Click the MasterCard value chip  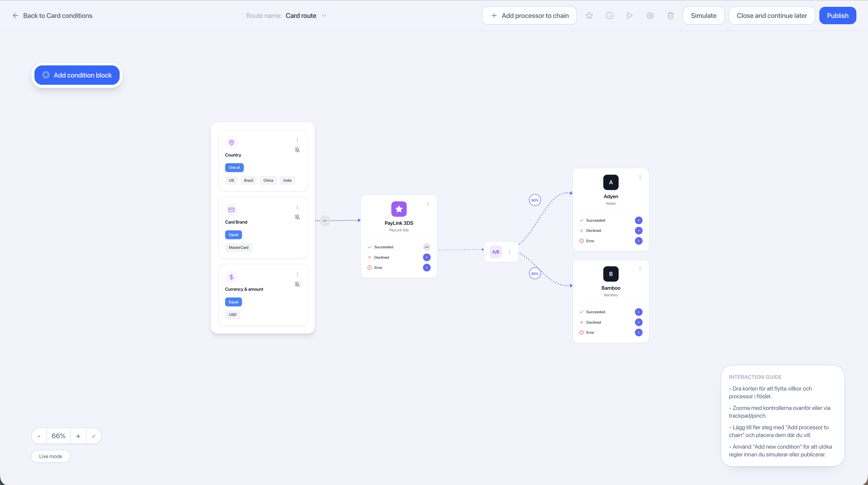pyautogui.click(x=239, y=247)
